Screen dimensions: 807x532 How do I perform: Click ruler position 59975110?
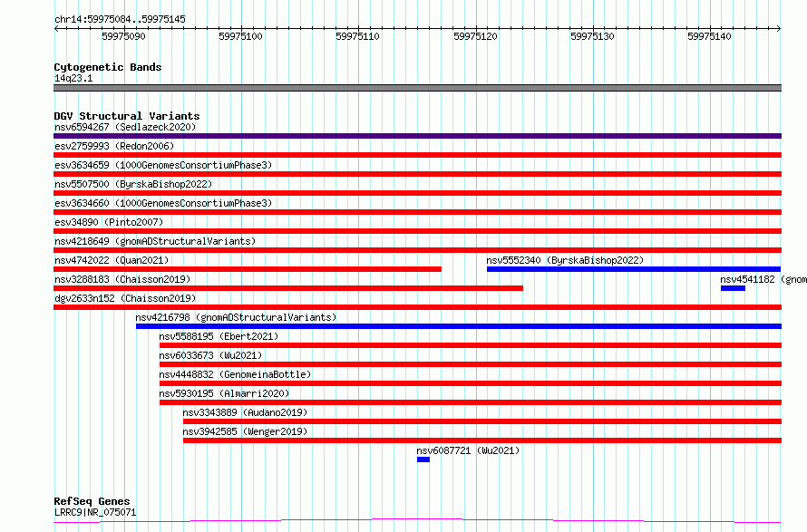click(x=357, y=36)
